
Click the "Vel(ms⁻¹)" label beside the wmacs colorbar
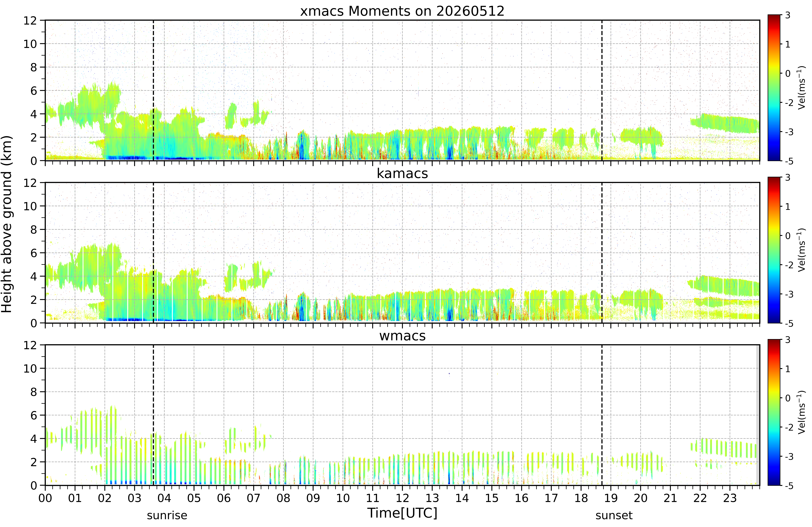[x=801, y=412]
